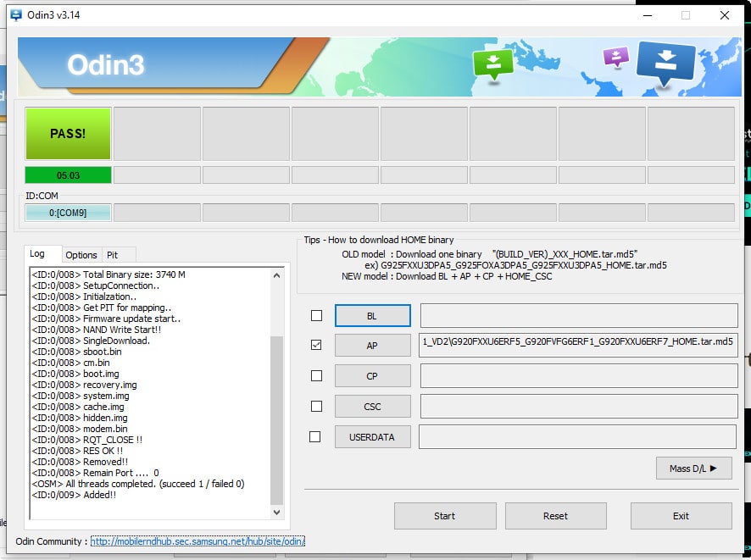Click the green PASS! status box
This screenshot has width=751, height=560.
coord(68,134)
